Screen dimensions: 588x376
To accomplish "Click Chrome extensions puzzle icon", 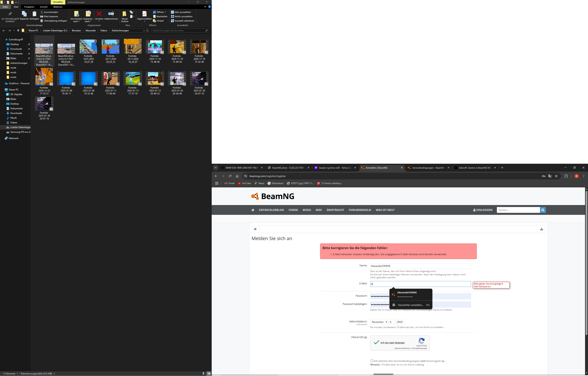I will click(566, 176).
